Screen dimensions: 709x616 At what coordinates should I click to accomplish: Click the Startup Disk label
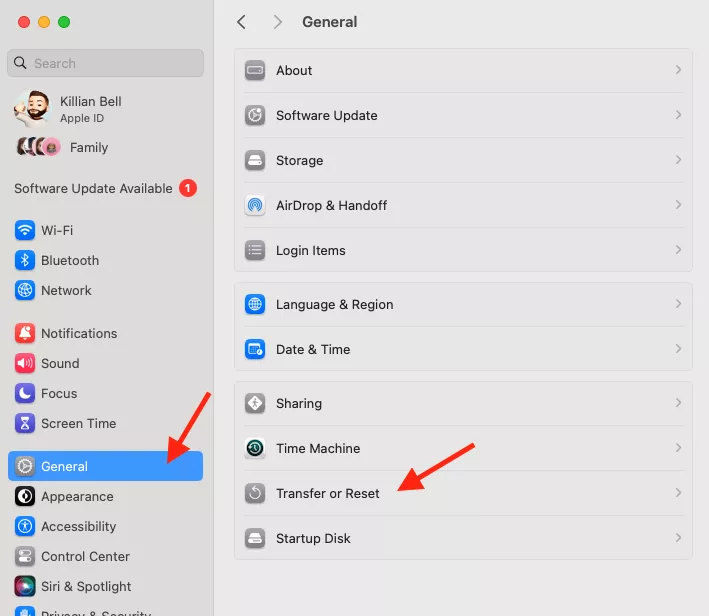(313, 538)
